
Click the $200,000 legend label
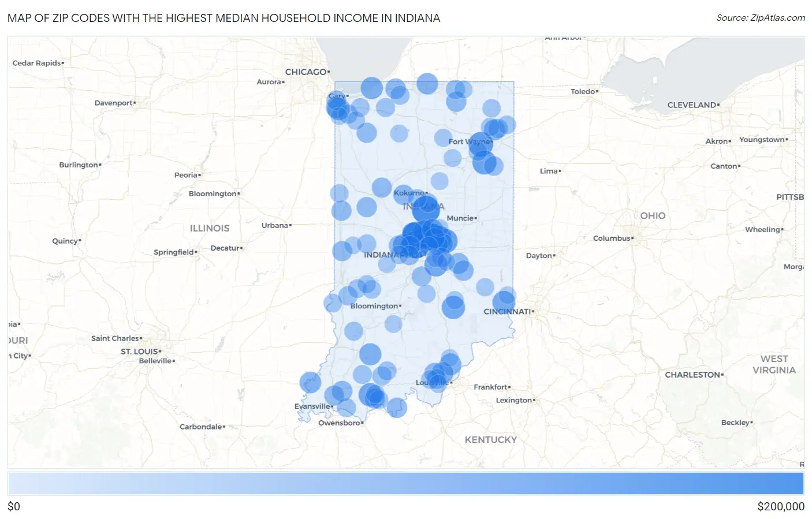pyautogui.click(x=781, y=507)
